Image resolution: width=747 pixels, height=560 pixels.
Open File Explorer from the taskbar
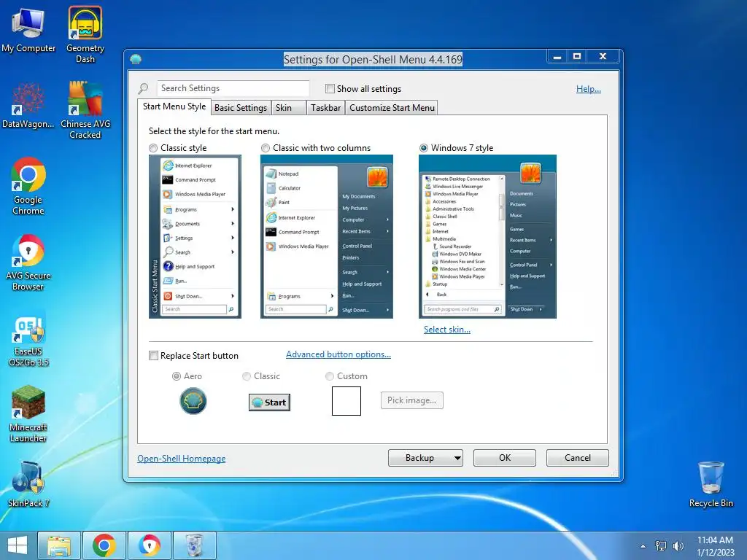pyautogui.click(x=59, y=545)
